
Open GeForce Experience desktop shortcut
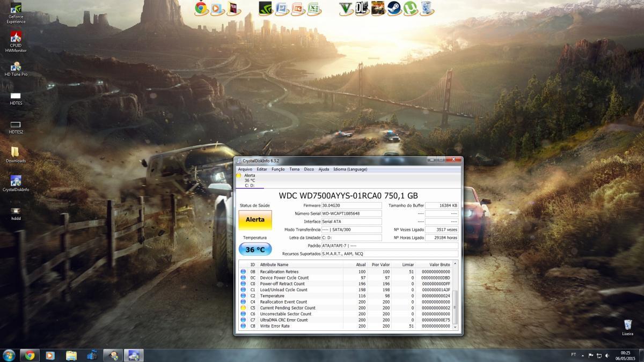[16, 13]
